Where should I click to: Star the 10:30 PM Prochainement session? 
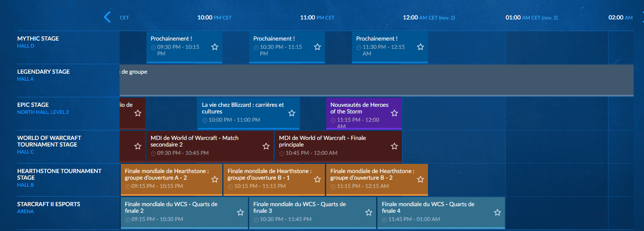(x=317, y=47)
